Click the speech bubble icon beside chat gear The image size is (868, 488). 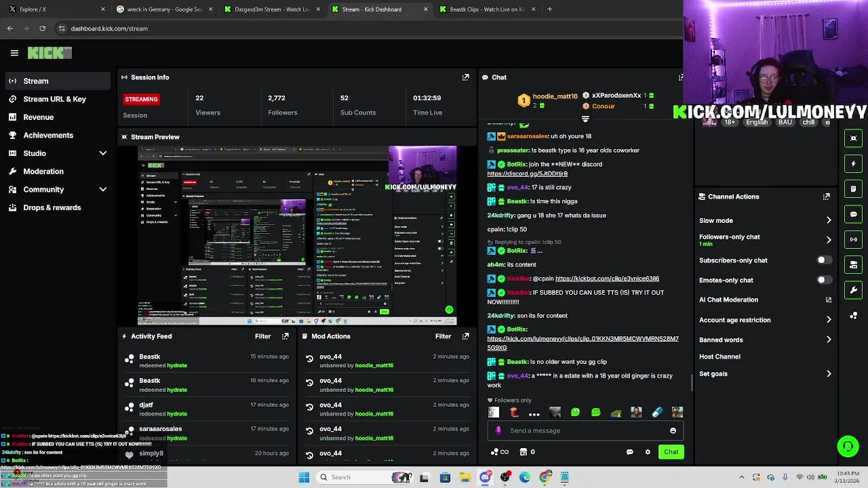pos(629,452)
